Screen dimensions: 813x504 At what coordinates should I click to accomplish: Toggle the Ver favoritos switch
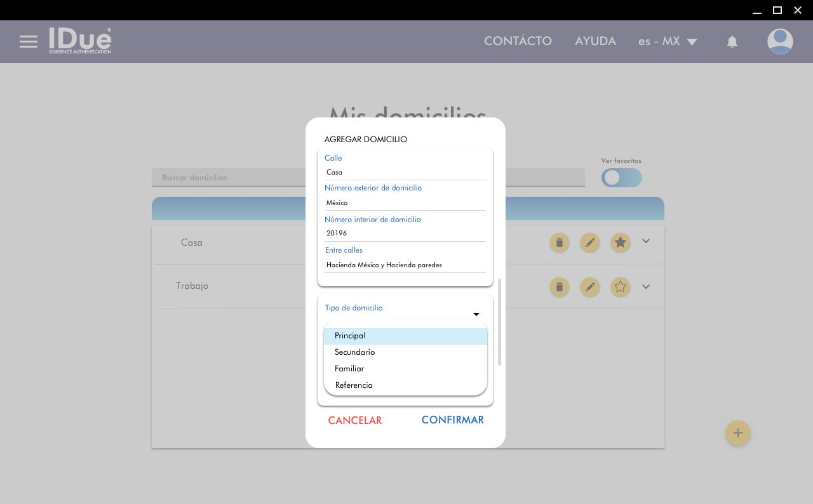621,178
